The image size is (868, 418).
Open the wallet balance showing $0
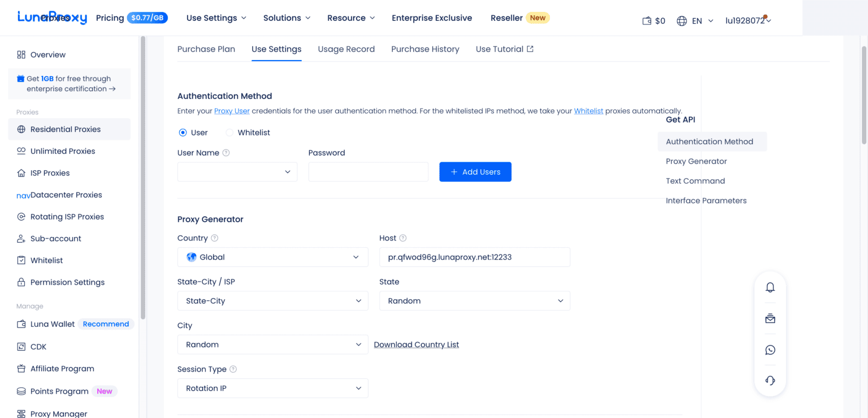point(653,20)
